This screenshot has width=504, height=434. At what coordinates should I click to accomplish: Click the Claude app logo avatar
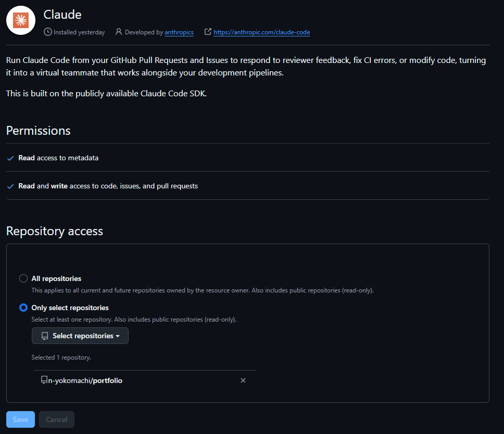click(x=21, y=20)
